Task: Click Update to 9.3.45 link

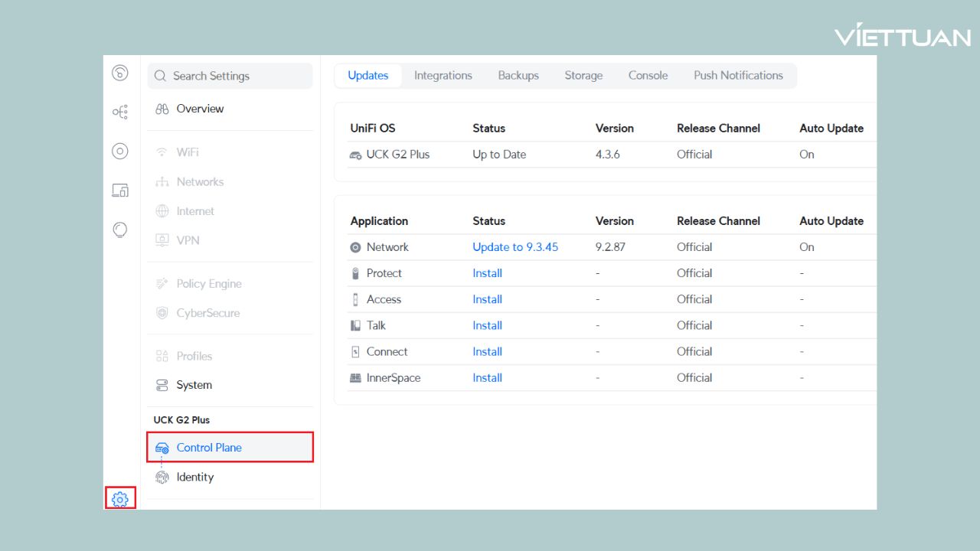Action: coord(515,247)
